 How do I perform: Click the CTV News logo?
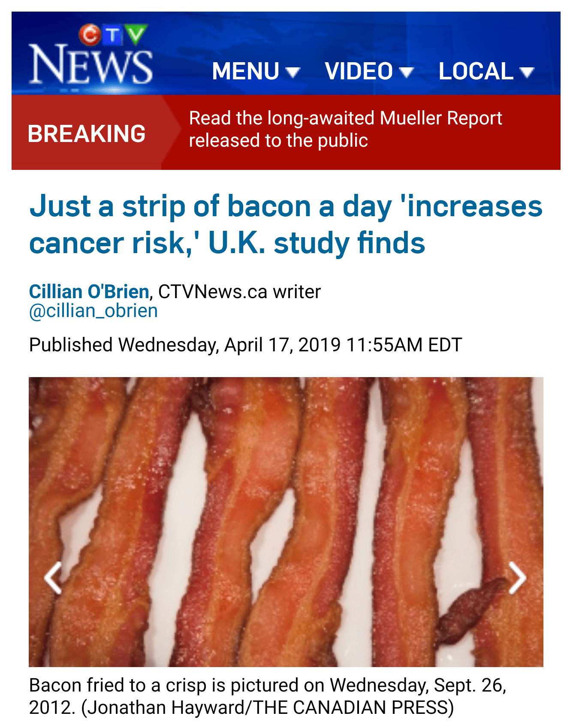click(90, 54)
